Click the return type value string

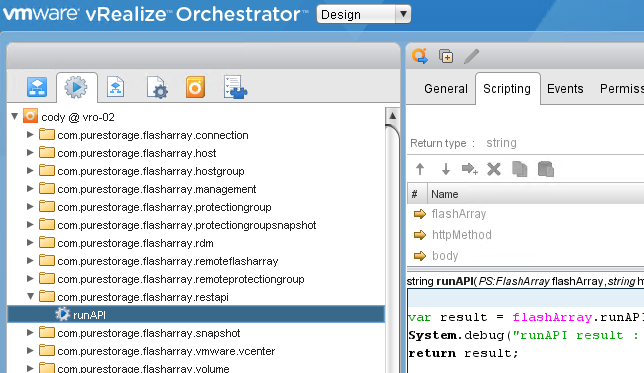click(x=501, y=143)
